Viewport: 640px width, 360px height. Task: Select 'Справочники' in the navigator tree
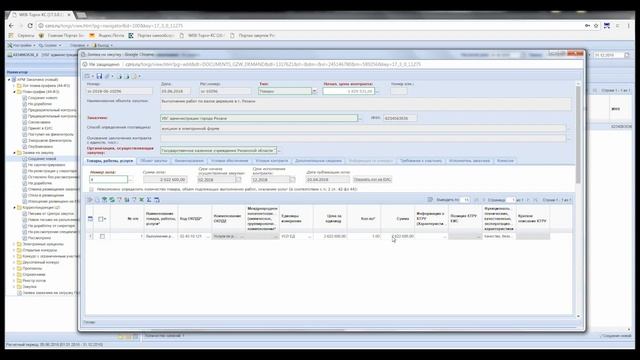tap(34, 275)
